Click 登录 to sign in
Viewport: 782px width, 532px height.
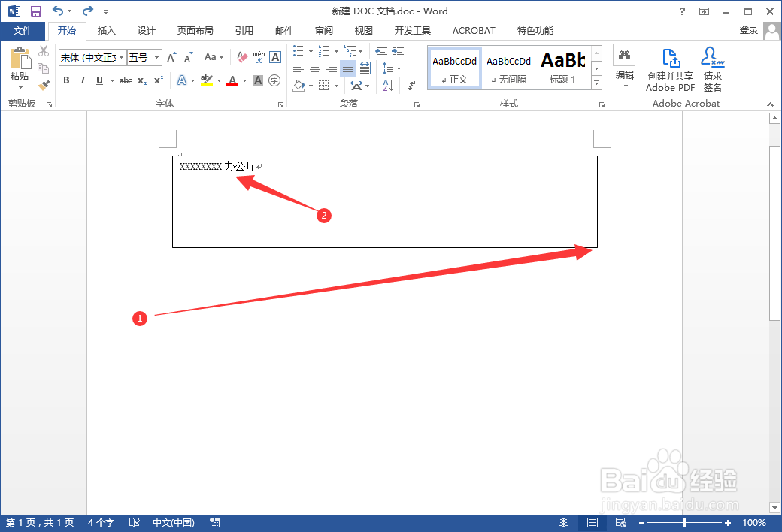(x=749, y=30)
